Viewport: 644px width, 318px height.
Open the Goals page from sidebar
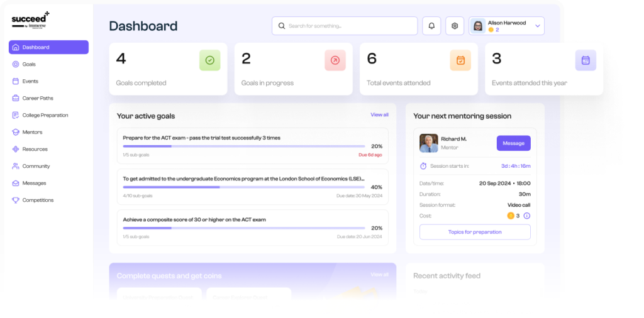point(29,64)
